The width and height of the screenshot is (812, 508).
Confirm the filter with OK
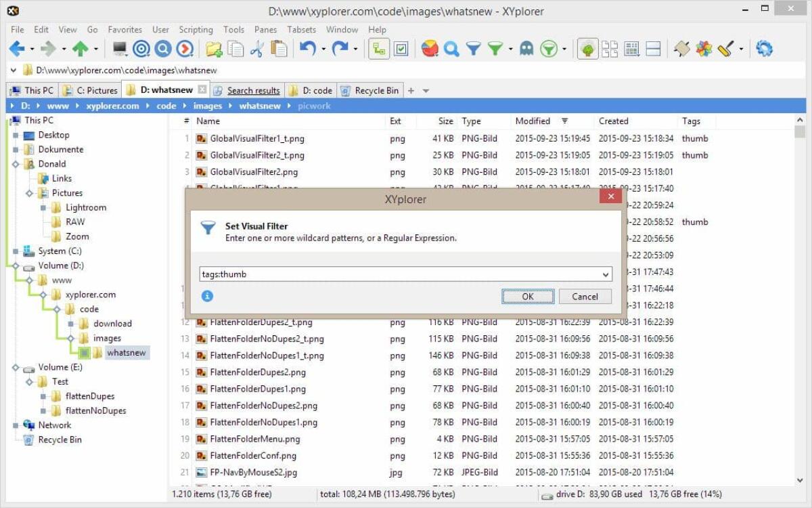point(527,296)
